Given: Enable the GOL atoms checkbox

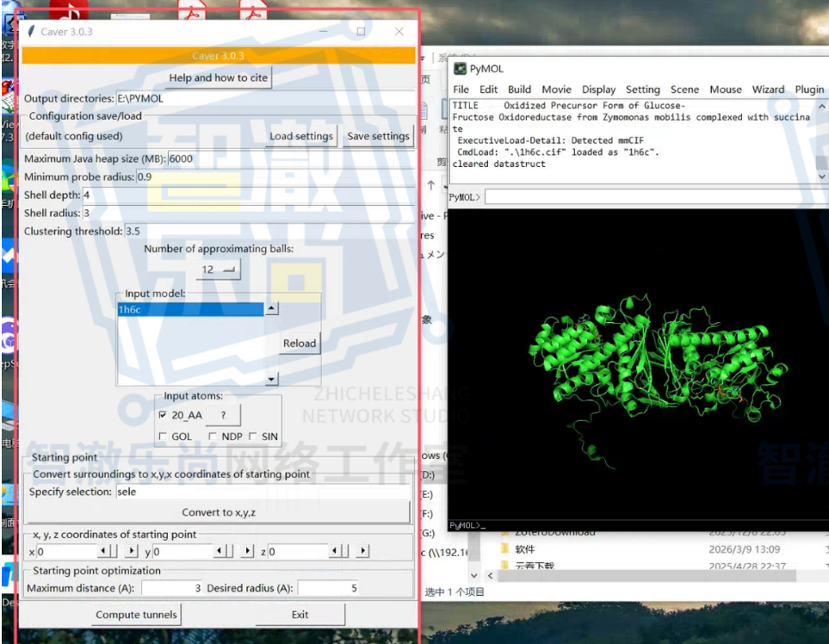Looking at the screenshot, I should [x=163, y=437].
